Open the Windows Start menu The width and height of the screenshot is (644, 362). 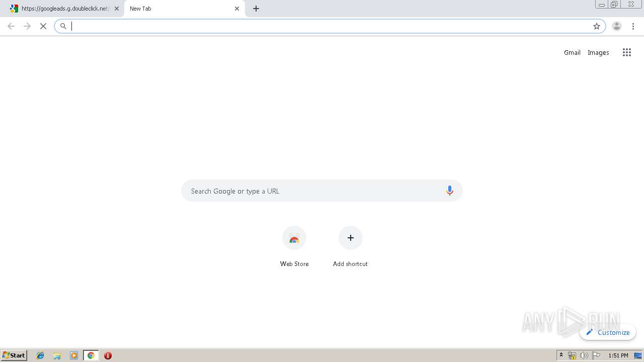coord(14,355)
